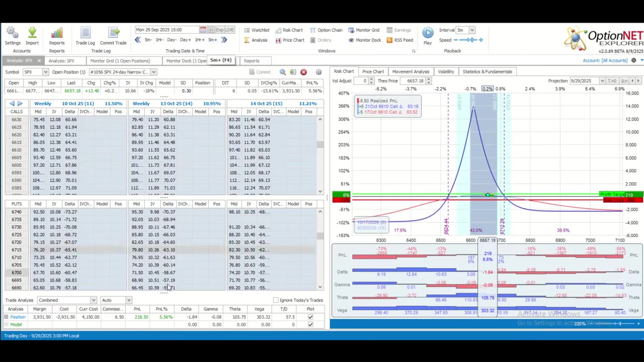Click the 1Hr+ time step button
Image resolution: width=644 pixels, height=362 pixels.
click(x=199, y=40)
